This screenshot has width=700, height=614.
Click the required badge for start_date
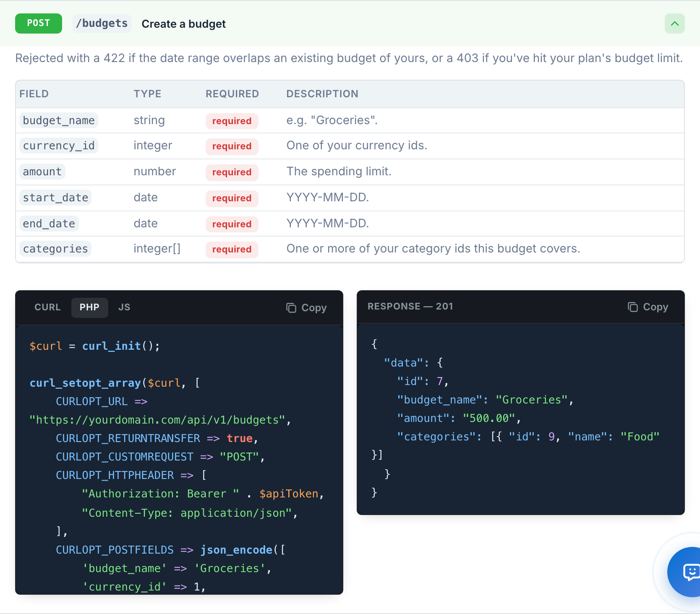(x=232, y=198)
